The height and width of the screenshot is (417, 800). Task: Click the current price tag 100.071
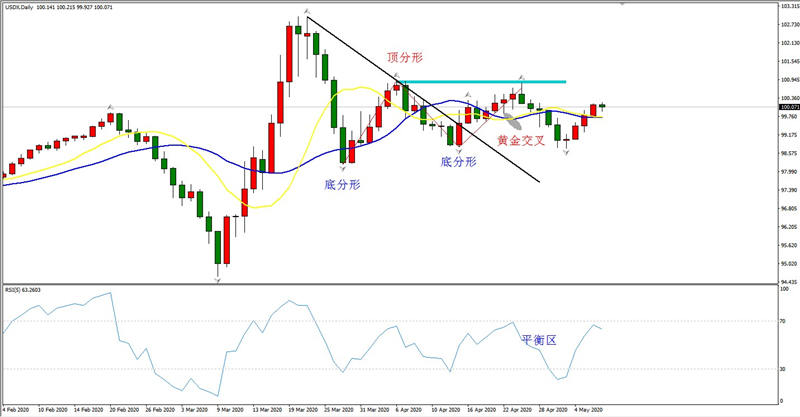tap(789, 107)
